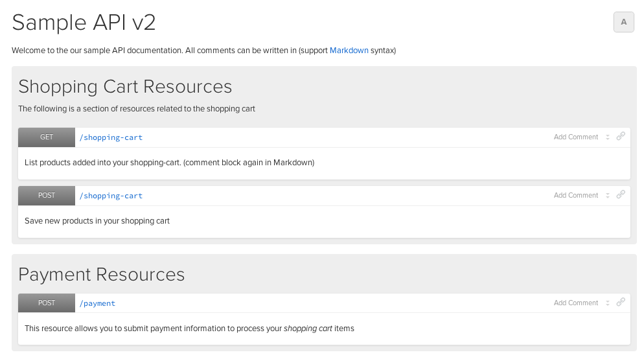Click the POST badge for /shopping-cart
This screenshot has height=359, width=644.
click(x=47, y=196)
